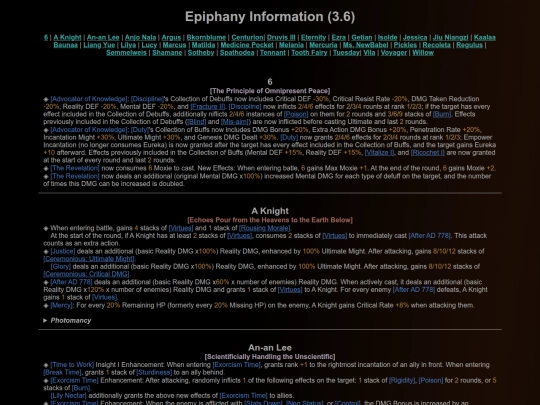Open the [Fracture II] effect link
The height and width of the screenshot is (405, 540).
208,107
